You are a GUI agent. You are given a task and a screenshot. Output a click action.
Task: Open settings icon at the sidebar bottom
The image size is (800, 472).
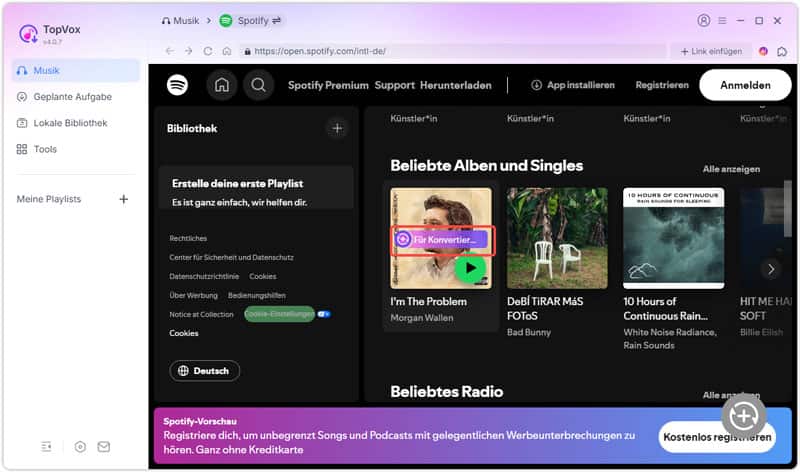click(x=80, y=447)
